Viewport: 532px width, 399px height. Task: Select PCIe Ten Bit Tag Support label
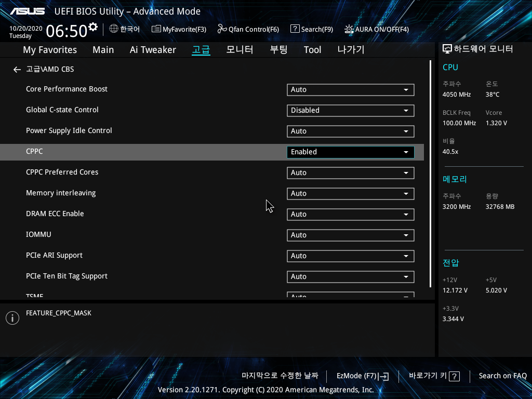[66, 276]
